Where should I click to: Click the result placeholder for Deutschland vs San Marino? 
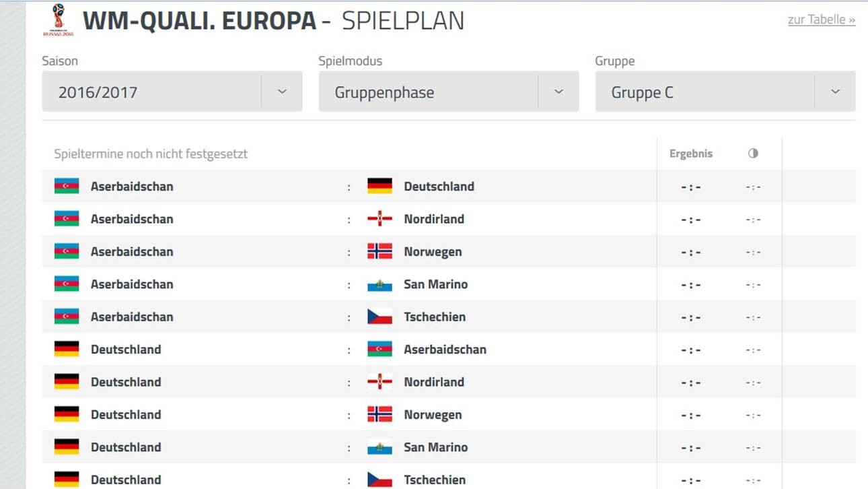point(690,447)
